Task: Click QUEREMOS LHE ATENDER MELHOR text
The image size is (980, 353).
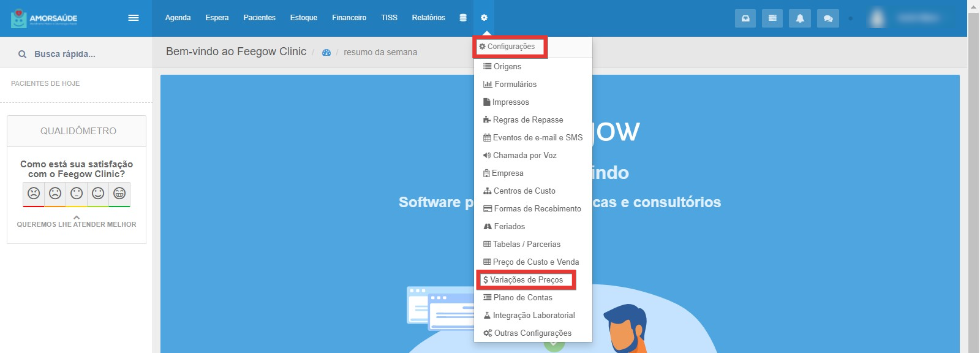Action: point(77,224)
